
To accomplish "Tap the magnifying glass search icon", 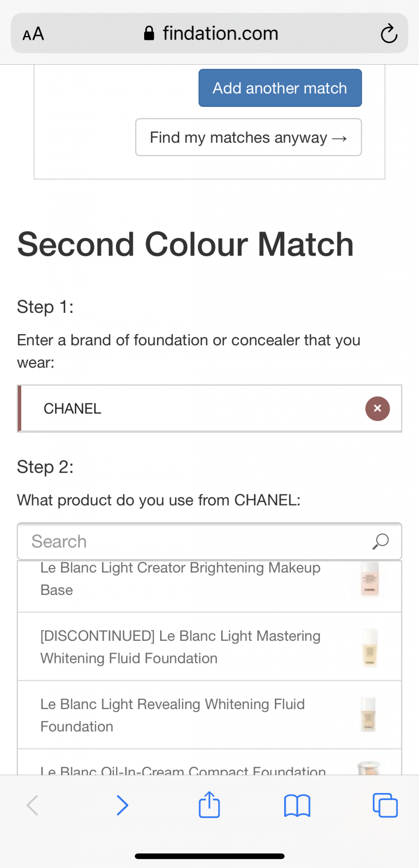I will point(380,541).
